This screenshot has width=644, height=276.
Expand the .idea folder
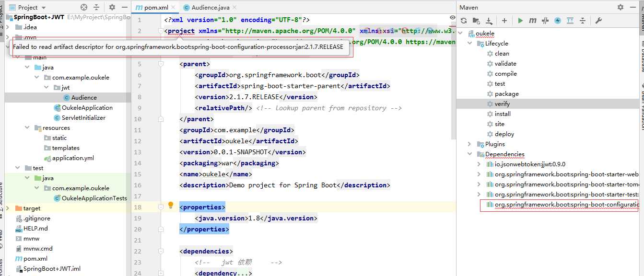coord(8,27)
